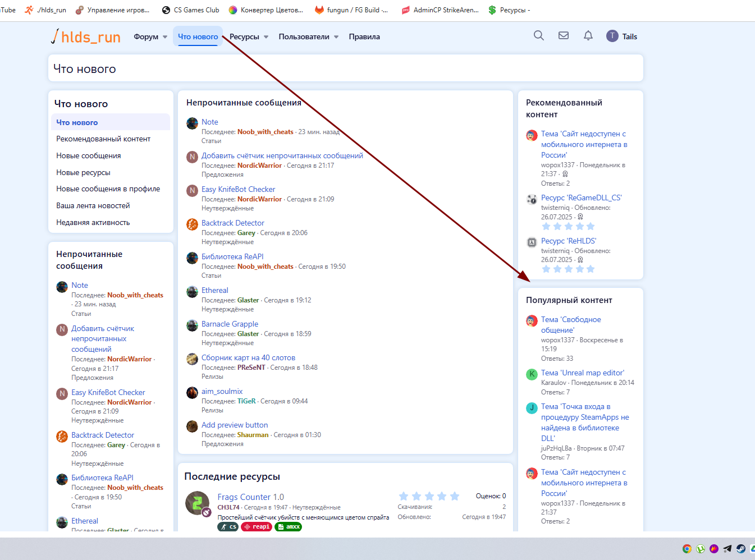Expand the Форум dropdown arrow
This screenshot has width=755, height=560.
pyautogui.click(x=165, y=37)
